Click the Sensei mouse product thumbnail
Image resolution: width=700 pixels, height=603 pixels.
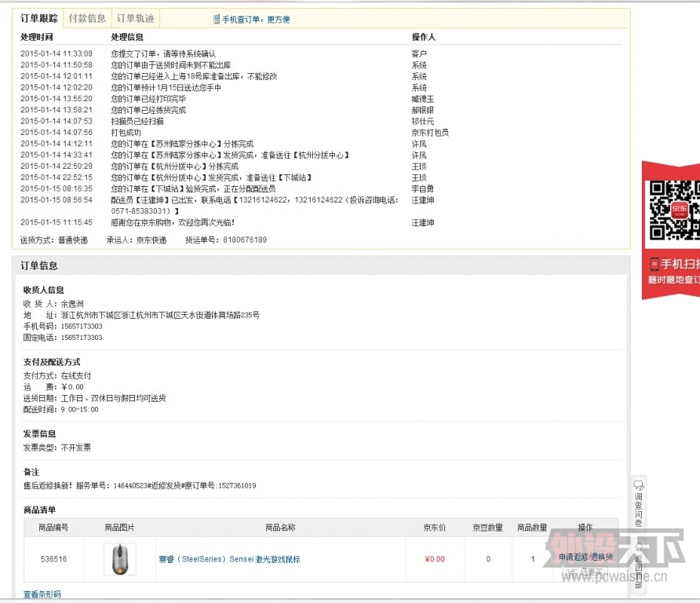(x=119, y=559)
